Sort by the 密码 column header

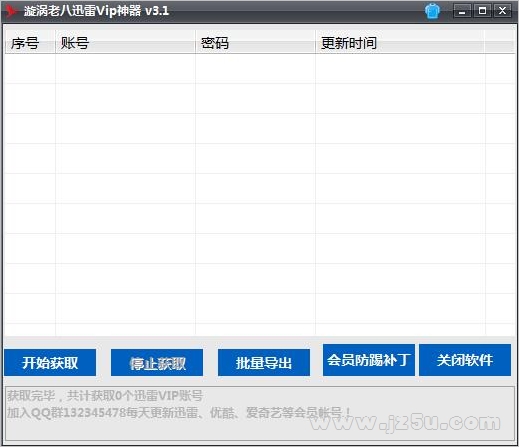point(255,43)
